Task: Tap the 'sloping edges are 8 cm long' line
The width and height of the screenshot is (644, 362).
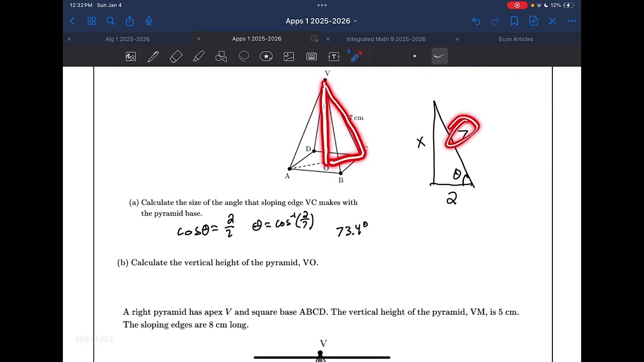Action: tap(186, 325)
